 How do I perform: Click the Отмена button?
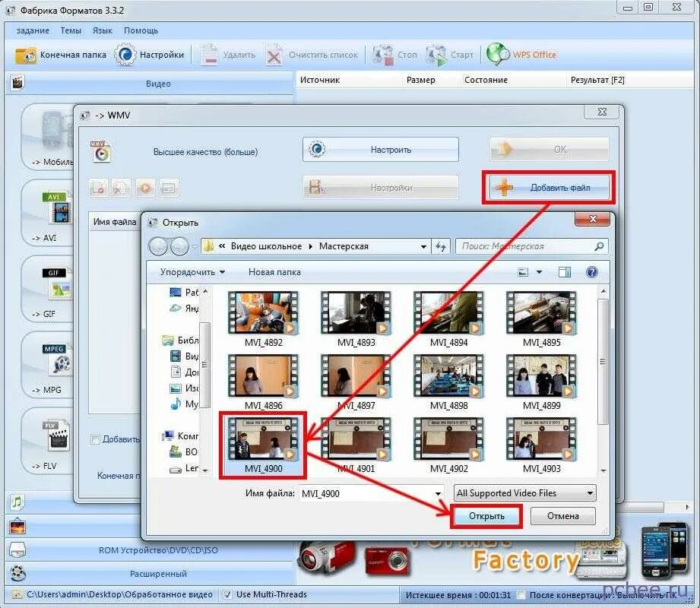(x=563, y=516)
